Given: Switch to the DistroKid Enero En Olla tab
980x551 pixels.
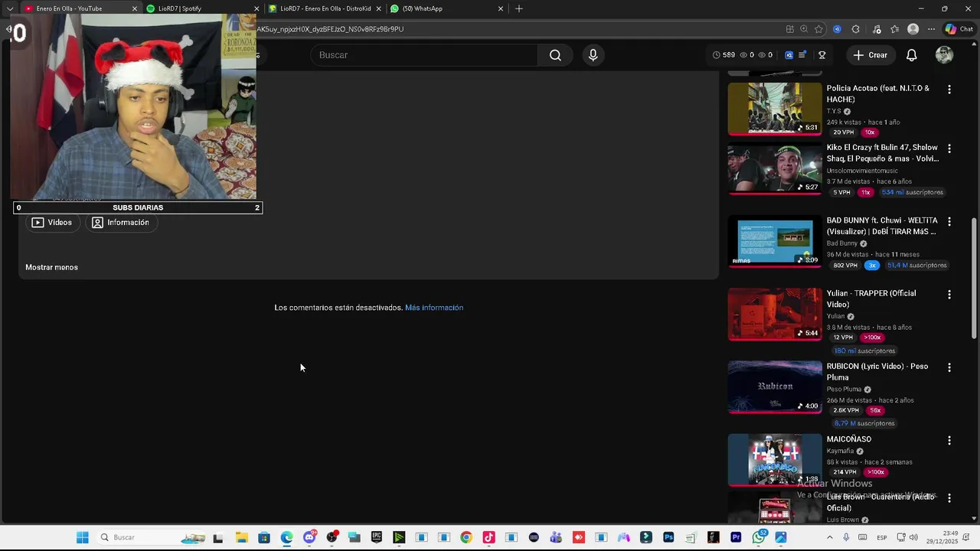Looking at the screenshot, I should coord(324,8).
